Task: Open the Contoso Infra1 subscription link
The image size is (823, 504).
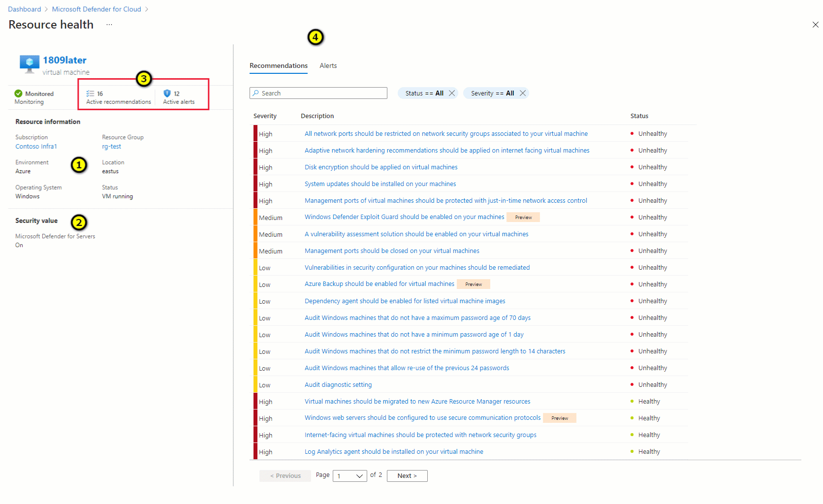Action: [36, 146]
